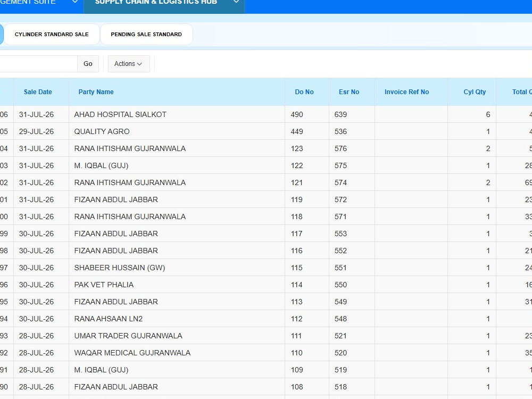Screen dimensions: 532x399
Task: Click RANA IHTISHAM GUJRANWALA with Do No 121
Action: (177, 182)
